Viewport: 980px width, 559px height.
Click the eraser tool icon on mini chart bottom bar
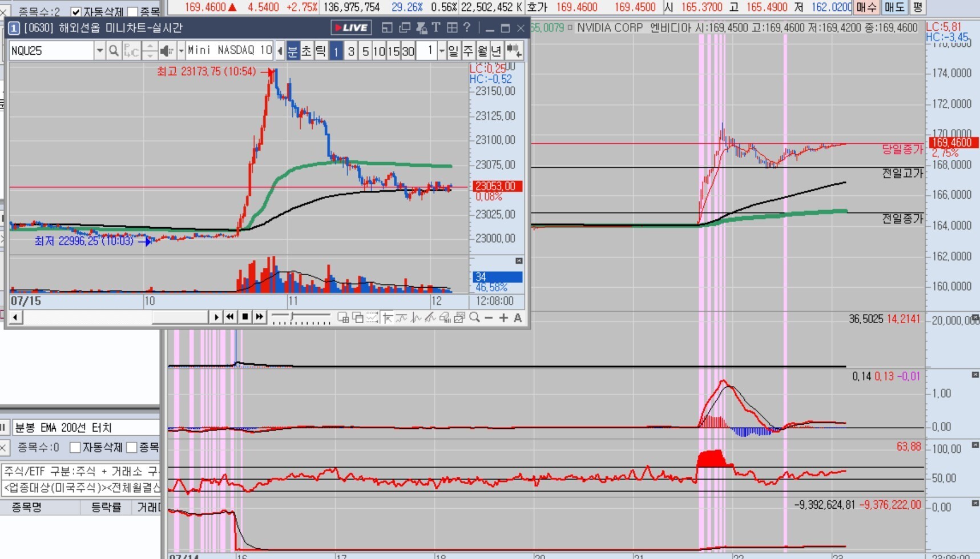[x=445, y=317]
